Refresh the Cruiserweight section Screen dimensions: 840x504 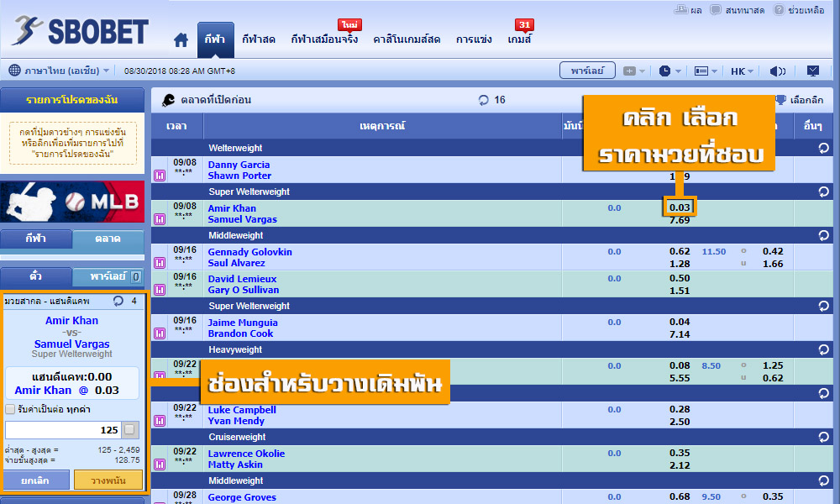point(823,437)
